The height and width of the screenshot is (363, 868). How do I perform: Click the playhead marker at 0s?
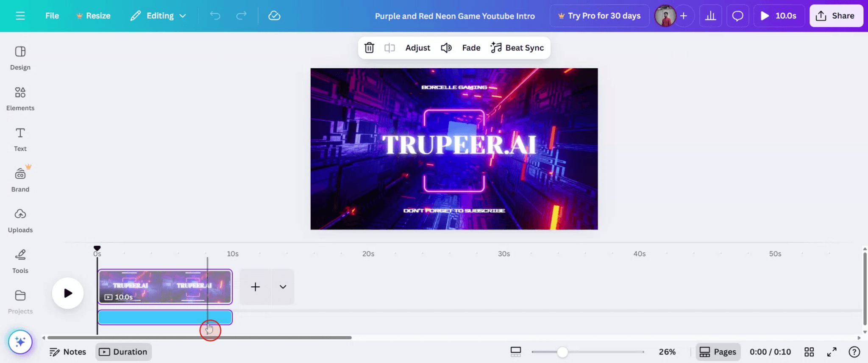[97, 248]
